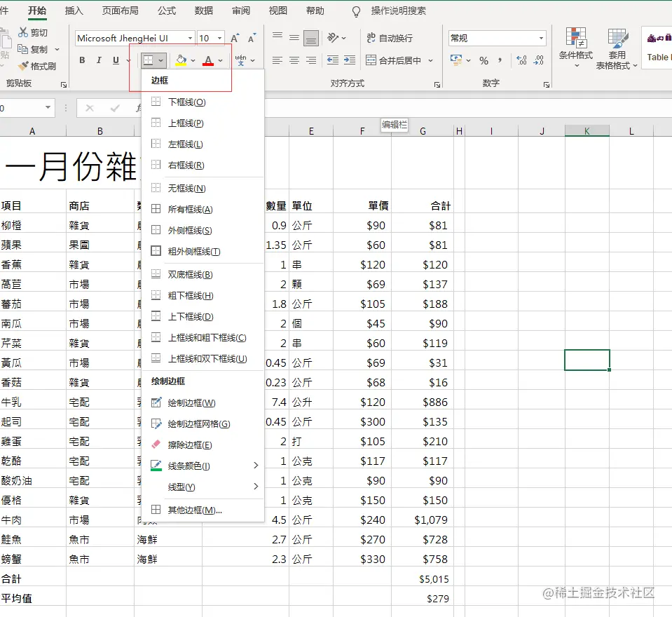
Task: Choose Bottom Border (下框线)
Action: [203, 102]
